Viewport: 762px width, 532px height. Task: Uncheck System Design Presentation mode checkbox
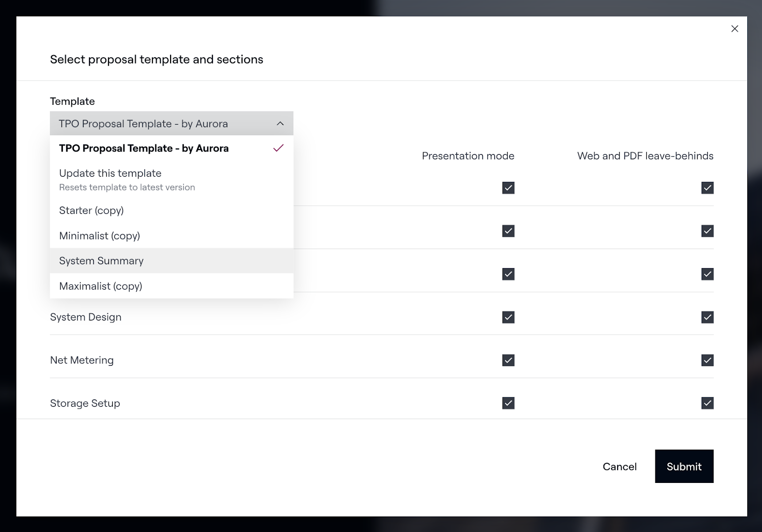508,317
